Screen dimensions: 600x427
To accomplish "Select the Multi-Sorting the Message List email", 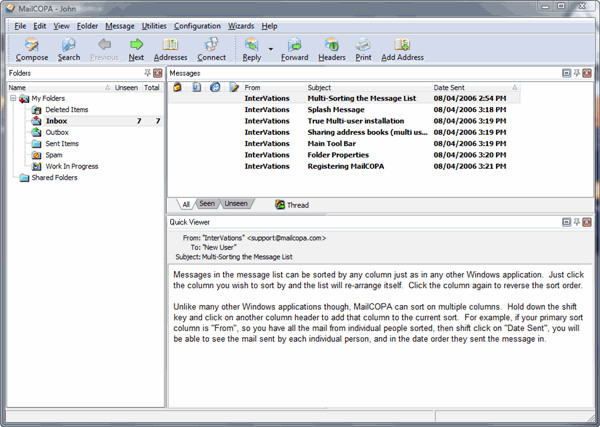I will point(344,98).
